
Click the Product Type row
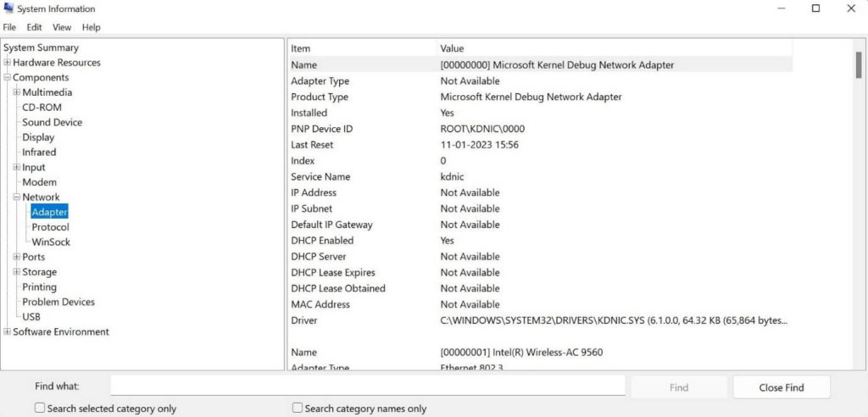[x=541, y=97]
